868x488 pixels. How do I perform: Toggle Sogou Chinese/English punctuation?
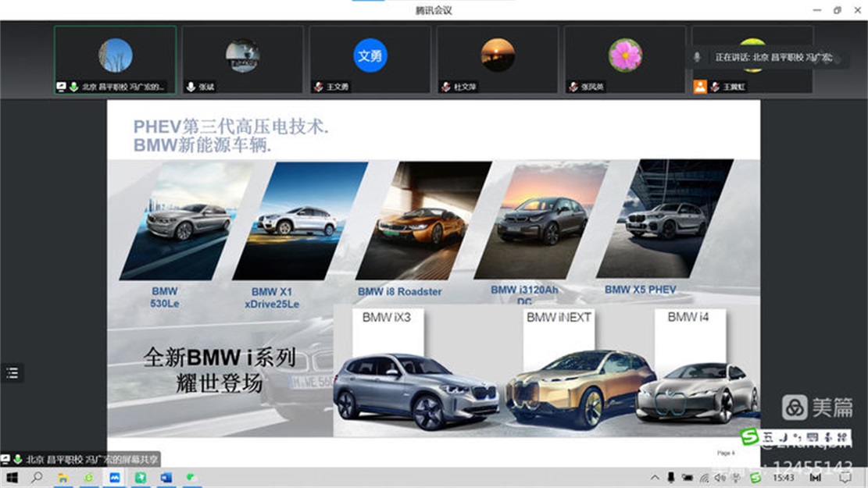tap(798, 438)
